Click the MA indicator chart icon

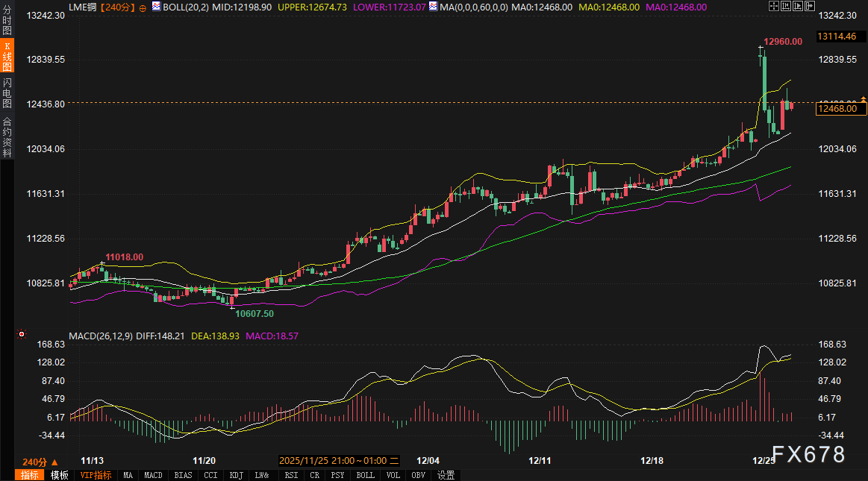pos(434,6)
